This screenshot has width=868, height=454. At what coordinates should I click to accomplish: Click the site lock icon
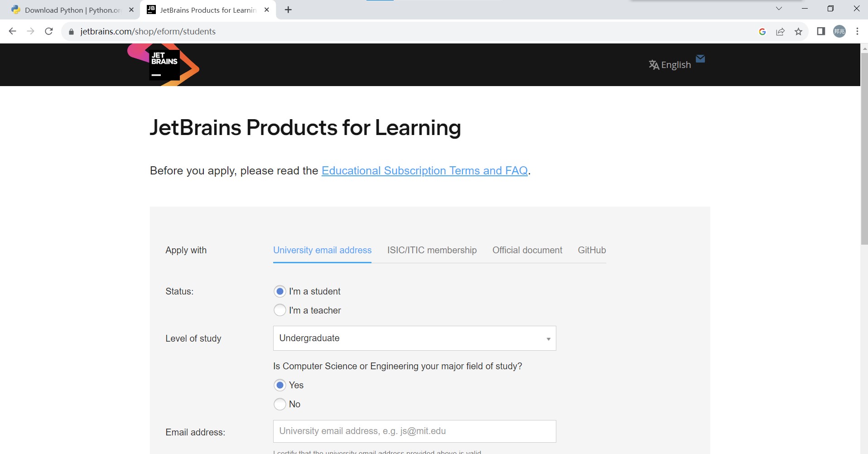point(71,32)
